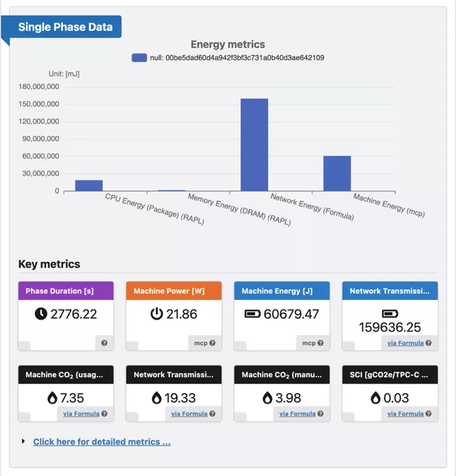Click the Network Energy (Formula) bar
This screenshot has width=456, height=476.
(254, 144)
